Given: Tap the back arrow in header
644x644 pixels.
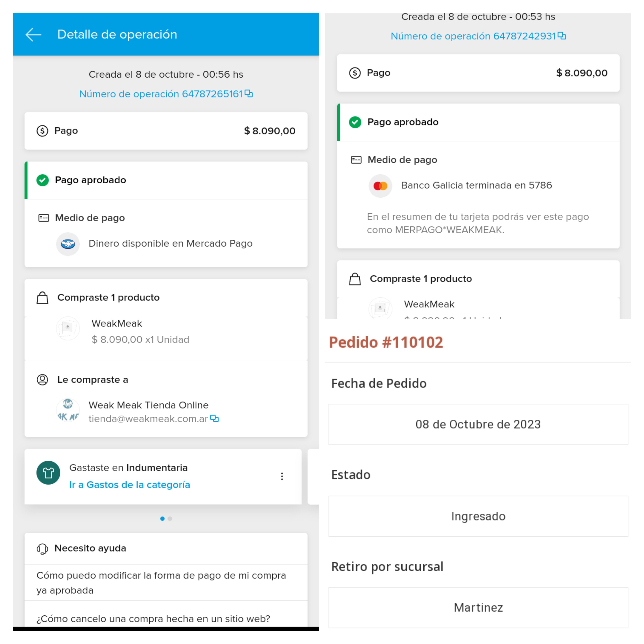Looking at the screenshot, I should 33,35.
